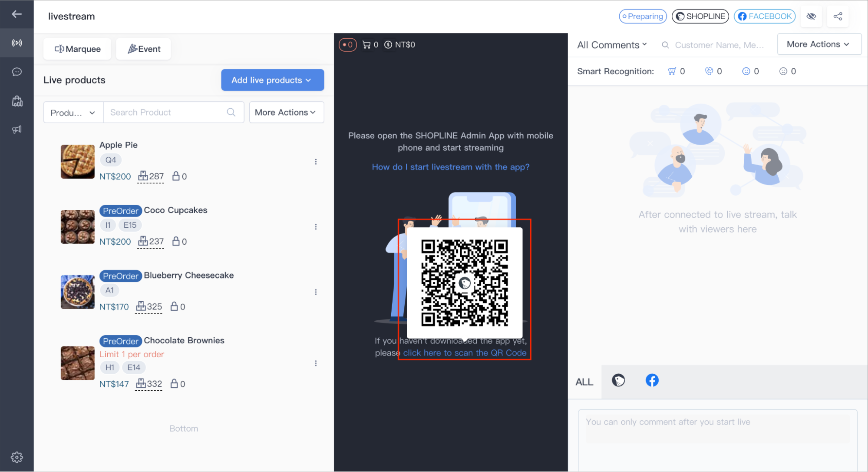Click the Smart Recognition sad face icon

point(783,71)
